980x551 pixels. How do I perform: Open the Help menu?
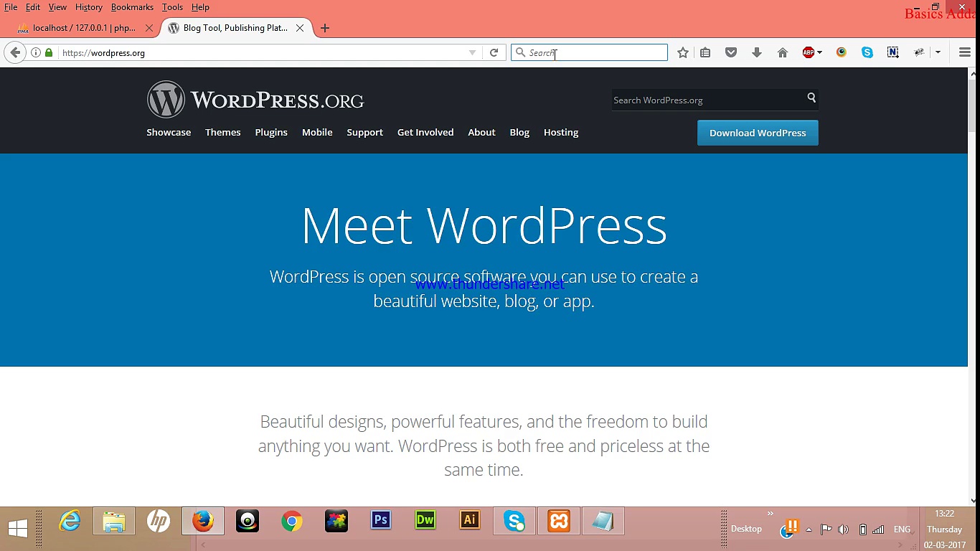tap(200, 7)
